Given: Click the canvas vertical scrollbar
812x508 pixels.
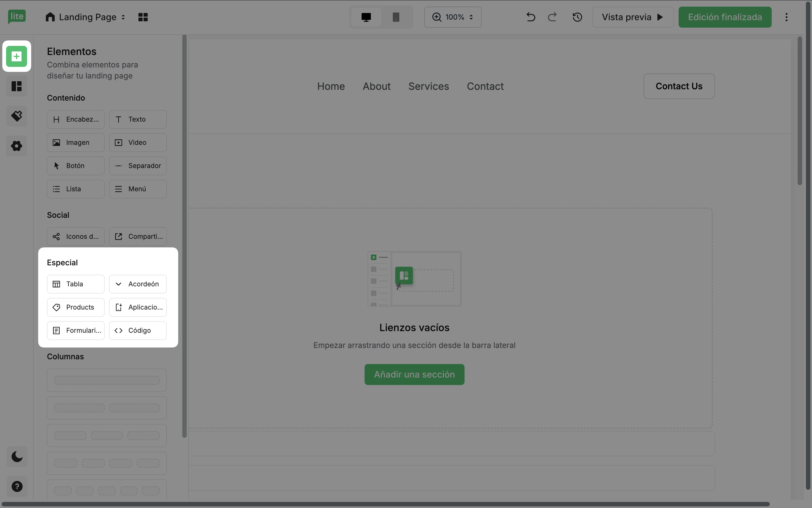Looking at the screenshot, I should [x=800, y=111].
